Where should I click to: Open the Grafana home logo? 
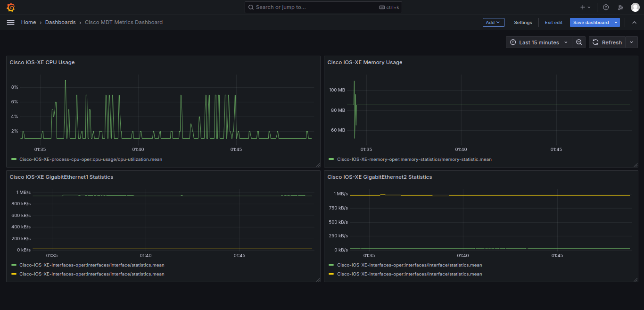(11, 8)
